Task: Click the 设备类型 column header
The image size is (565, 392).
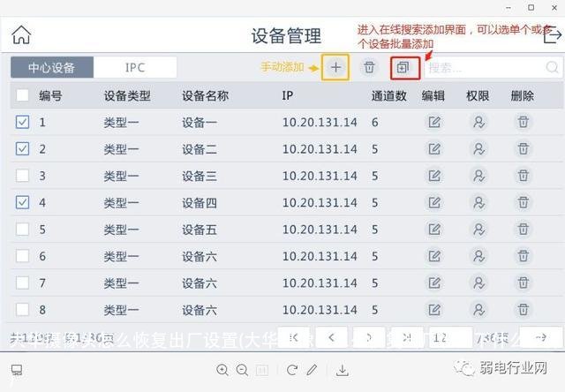Action: [127, 96]
